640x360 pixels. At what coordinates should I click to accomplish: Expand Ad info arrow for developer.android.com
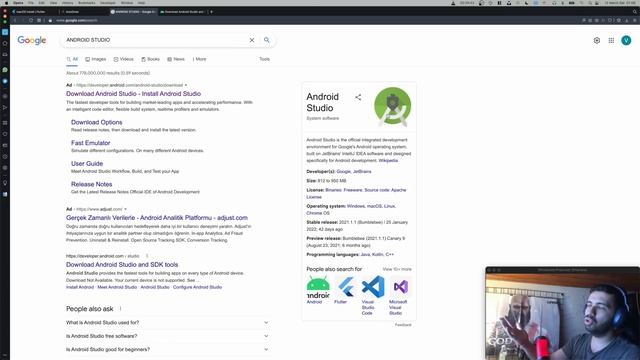(x=186, y=85)
